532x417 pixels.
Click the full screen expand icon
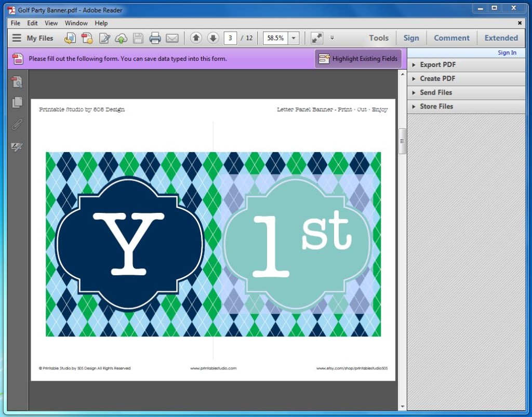[317, 37]
